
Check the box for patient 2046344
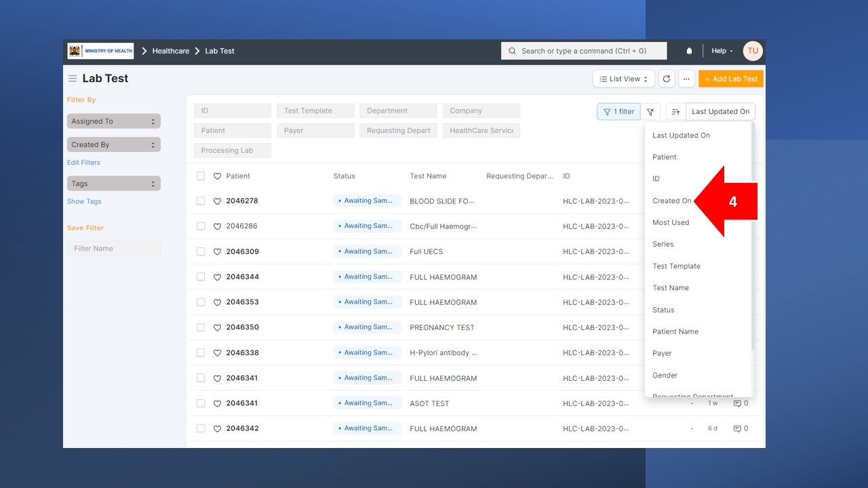tap(201, 277)
